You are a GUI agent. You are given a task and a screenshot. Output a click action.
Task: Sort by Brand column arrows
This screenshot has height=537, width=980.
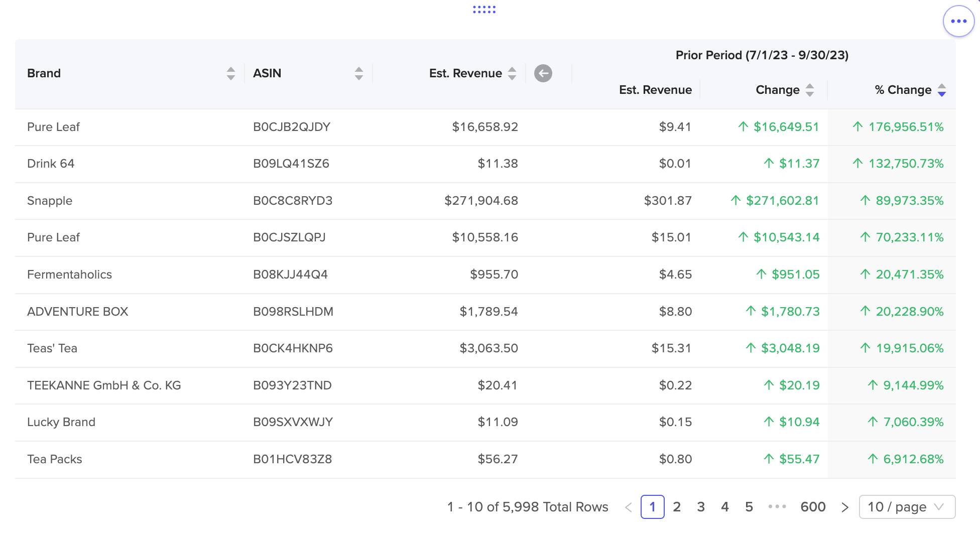pos(231,73)
